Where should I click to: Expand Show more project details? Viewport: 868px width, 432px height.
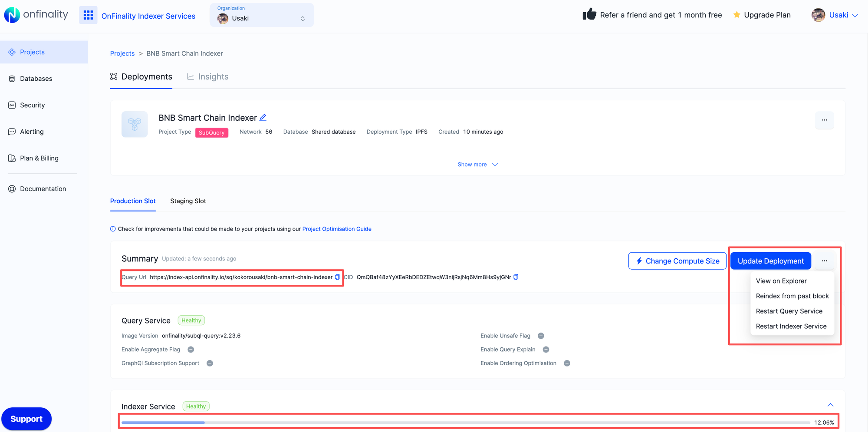point(477,164)
